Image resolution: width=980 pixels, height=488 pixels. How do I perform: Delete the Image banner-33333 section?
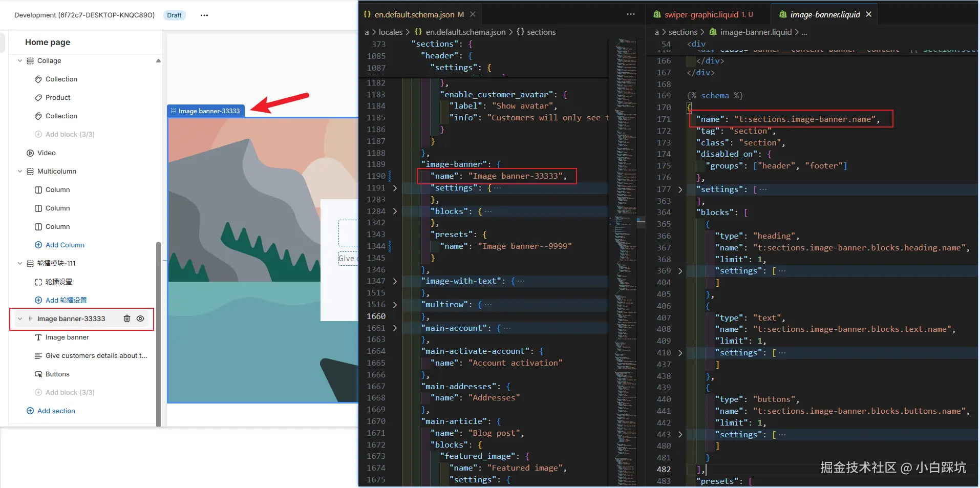pos(127,319)
